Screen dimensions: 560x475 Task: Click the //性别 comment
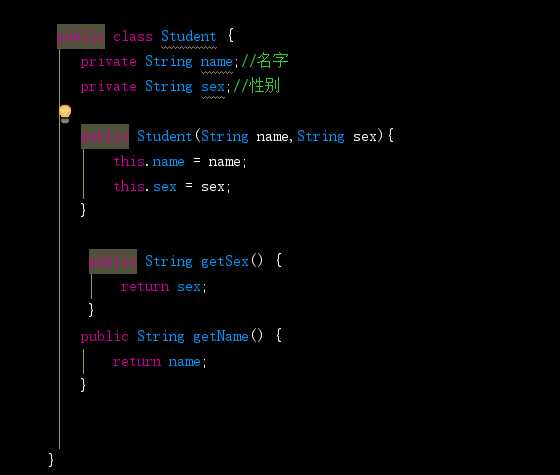click(257, 86)
